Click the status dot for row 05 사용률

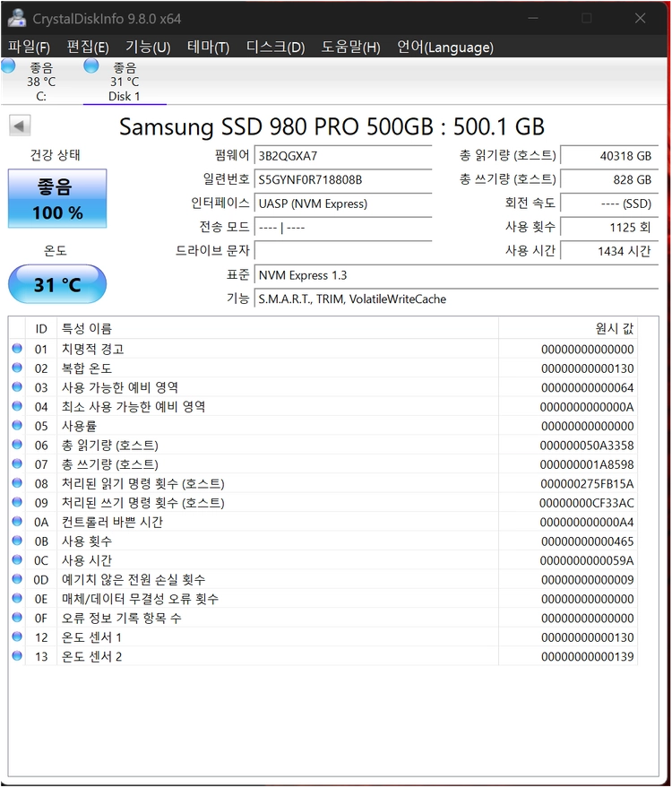point(17,425)
